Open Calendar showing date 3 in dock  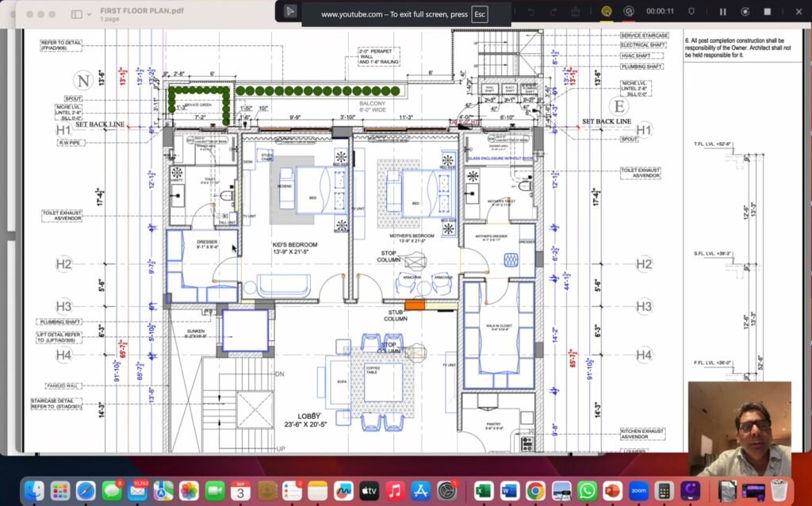tap(240, 491)
